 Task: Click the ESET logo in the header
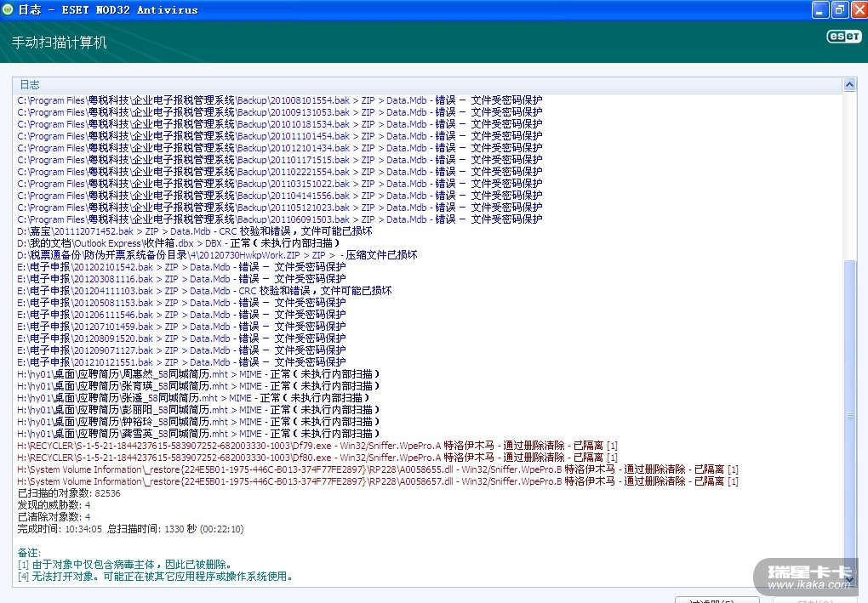pos(844,37)
